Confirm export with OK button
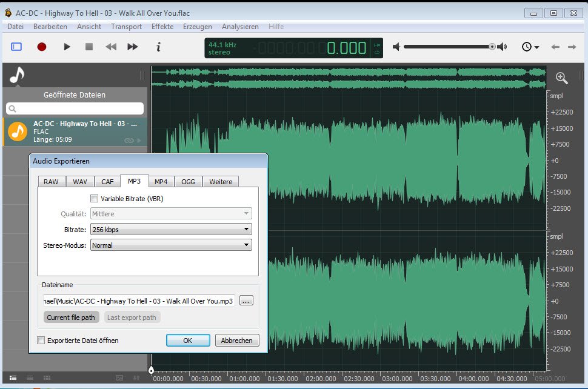Image resolution: width=588 pixels, height=389 pixels. tap(188, 341)
